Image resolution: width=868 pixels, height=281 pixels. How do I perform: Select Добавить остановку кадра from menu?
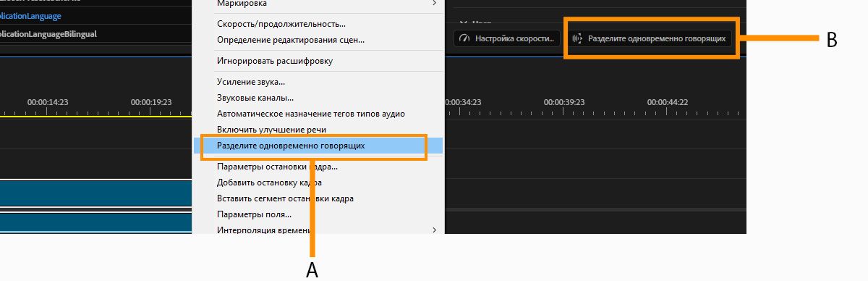pyautogui.click(x=318, y=183)
